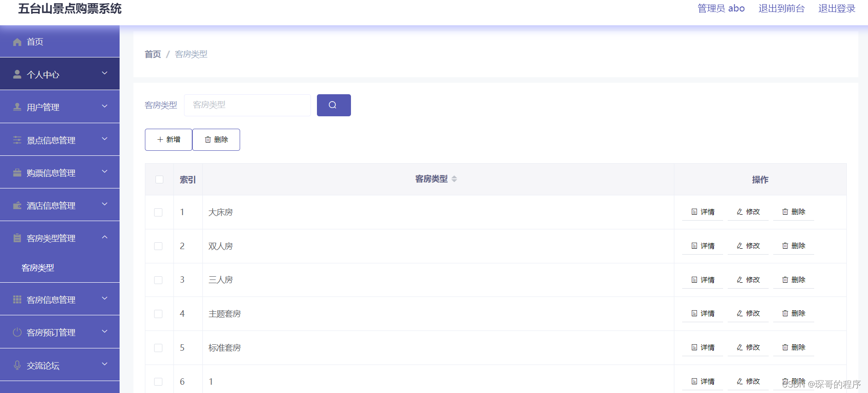This screenshot has width=868, height=393.
Task: Select the 客房类型 submenu item
Action: (60, 268)
